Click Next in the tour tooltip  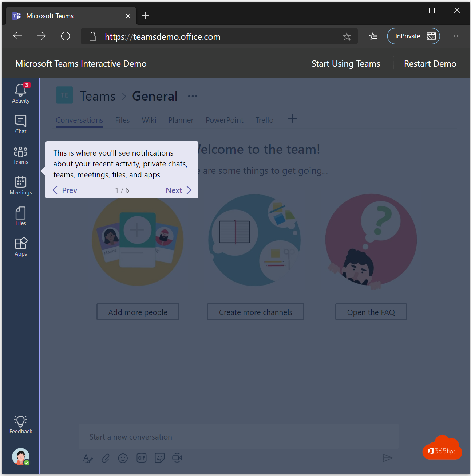[x=178, y=190]
